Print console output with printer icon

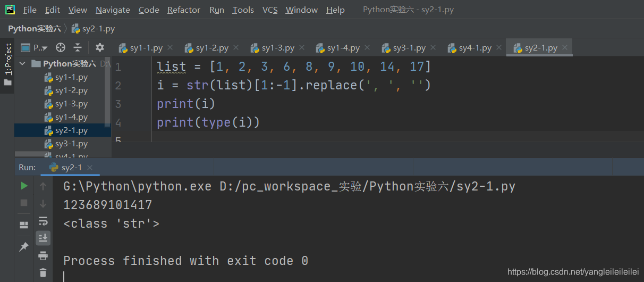43,256
